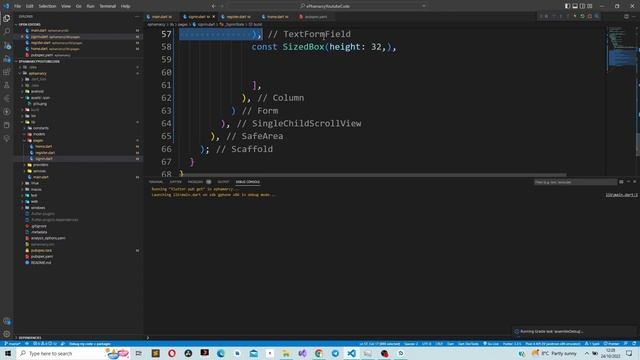Image resolution: width=640 pixels, height=360 pixels.
Task: Open the Extensions view
Action: (7, 72)
